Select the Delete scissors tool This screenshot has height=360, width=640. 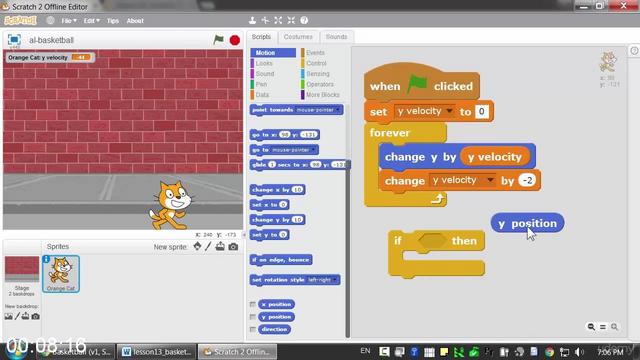[265, 20]
